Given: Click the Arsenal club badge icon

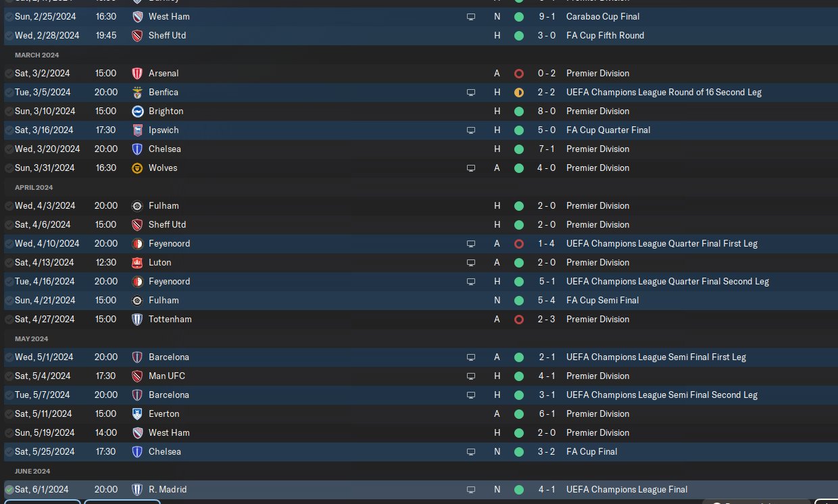Looking at the screenshot, I should (137, 73).
